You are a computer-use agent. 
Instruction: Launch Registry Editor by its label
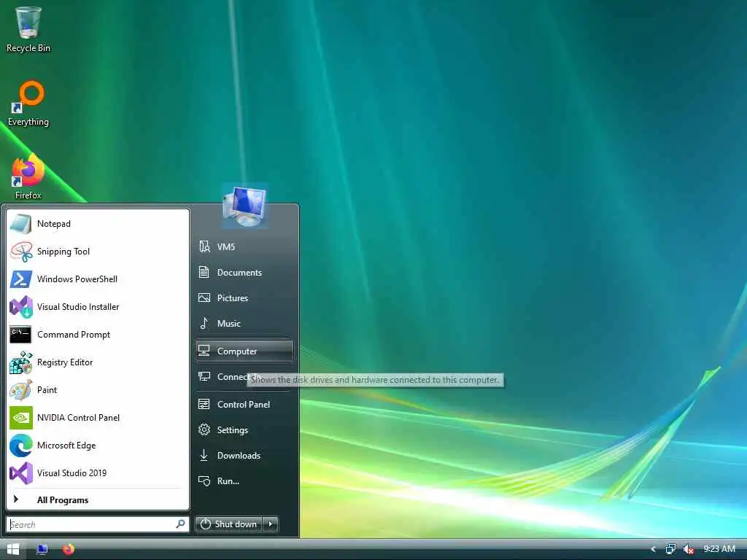click(x=65, y=362)
